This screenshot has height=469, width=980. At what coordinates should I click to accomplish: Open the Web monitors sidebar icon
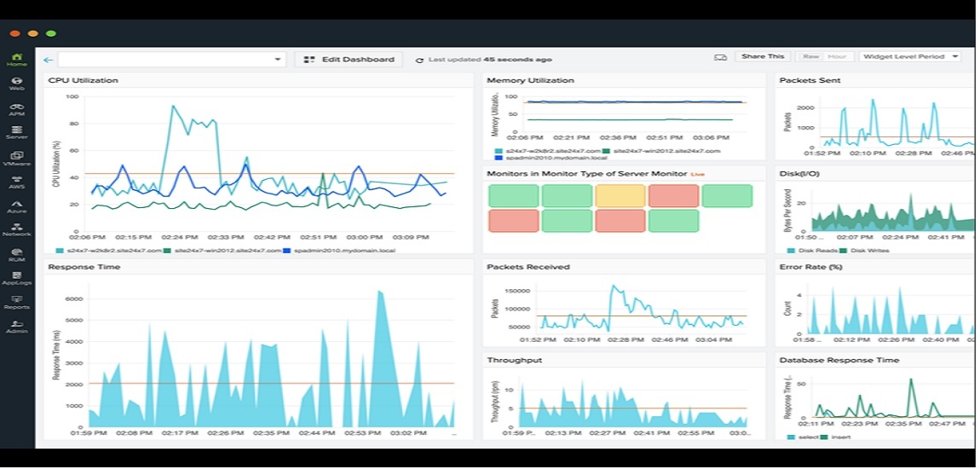click(17, 84)
